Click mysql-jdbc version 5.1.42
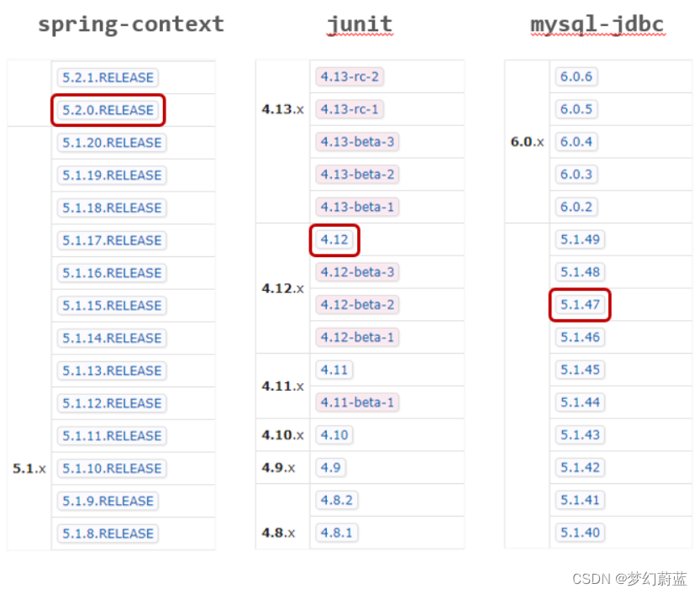This screenshot has height=594, width=700. coord(580,467)
